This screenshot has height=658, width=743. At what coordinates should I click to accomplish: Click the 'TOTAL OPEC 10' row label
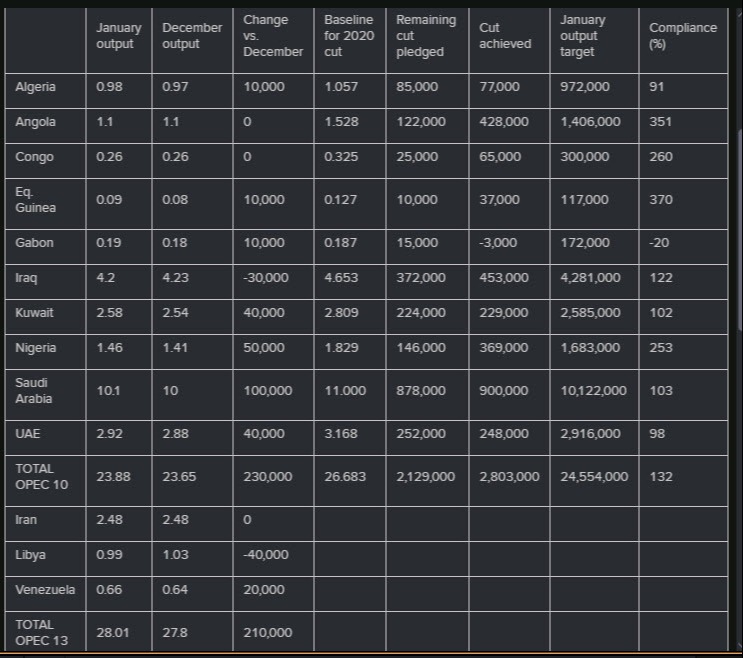(42, 476)
